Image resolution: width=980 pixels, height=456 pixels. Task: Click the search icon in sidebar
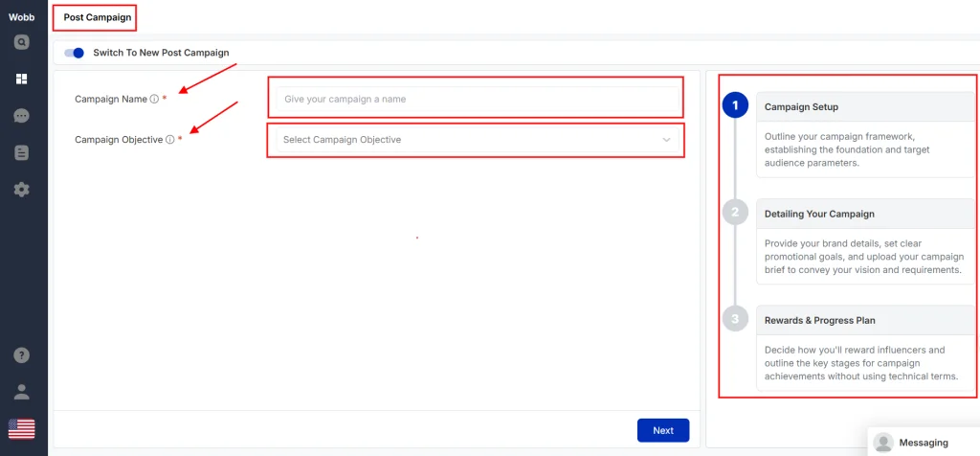click(x=21, y=42)
